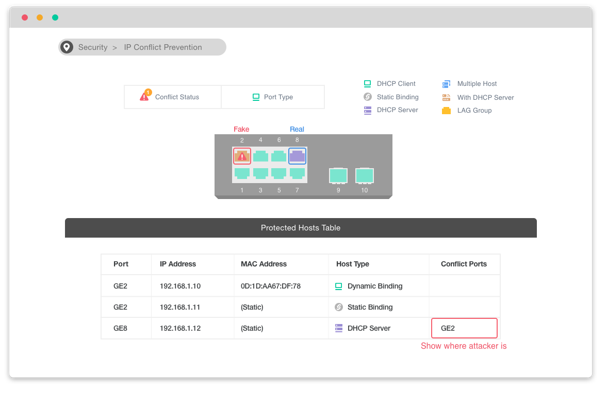Click the DHCP Server legend icon
This screenshot has width=607, height=395.
pos(367,110)
